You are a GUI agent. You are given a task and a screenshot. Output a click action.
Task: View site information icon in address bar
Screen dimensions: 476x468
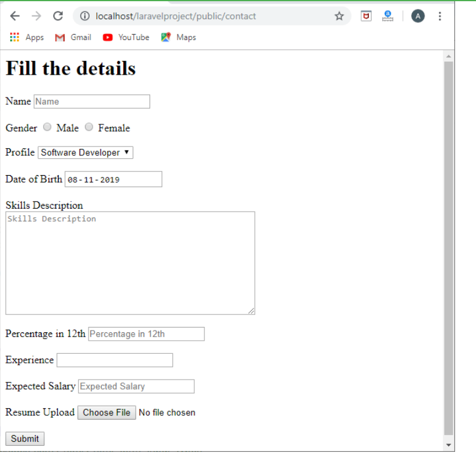pyautogui.click(x=85, y=16)
